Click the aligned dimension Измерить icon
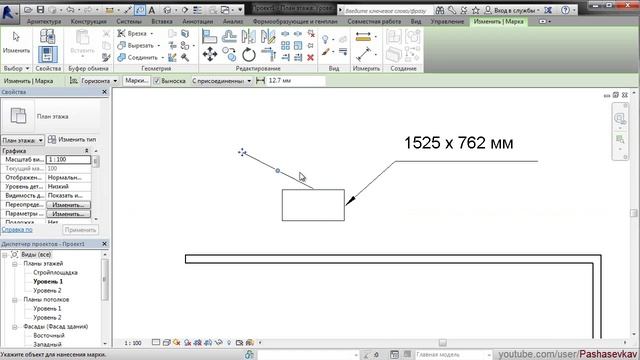The height and width of the screenshot is (360, 640). tap(363, 37)
